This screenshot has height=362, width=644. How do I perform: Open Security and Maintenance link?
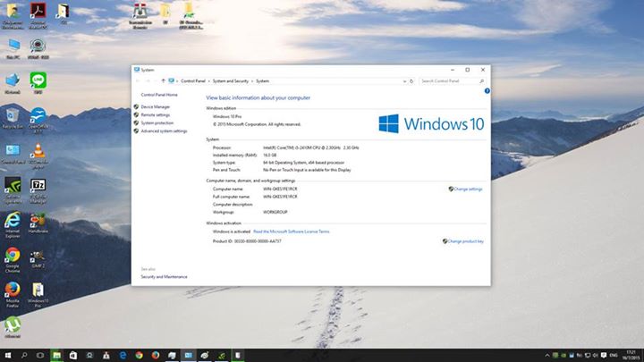(x=164, y=277)
